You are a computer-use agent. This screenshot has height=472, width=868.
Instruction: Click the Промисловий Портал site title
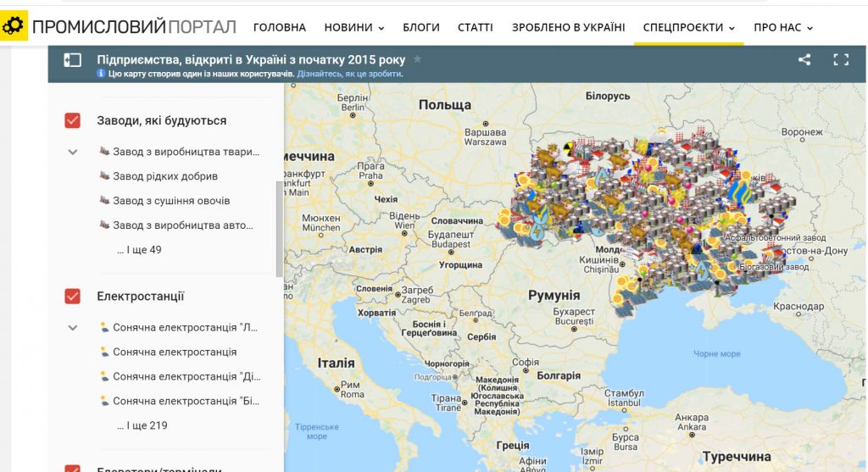point(134,26)
